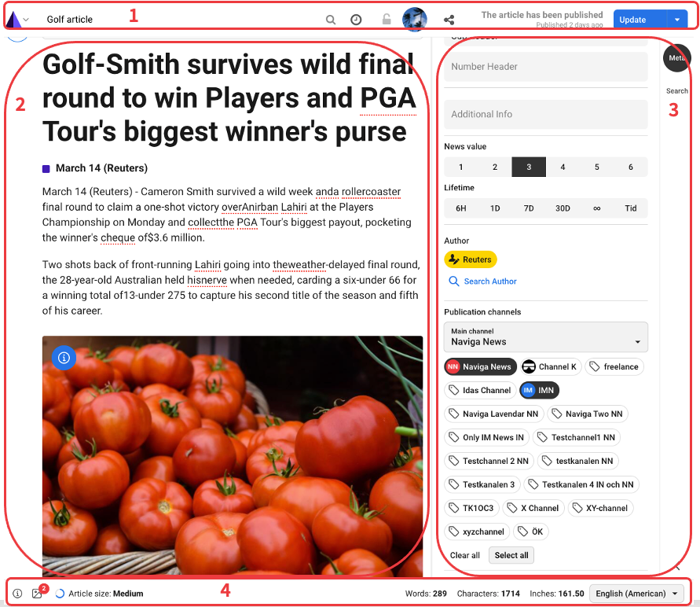Open the Meta tab in sidebar
Viewport: 700px width, 607px height.
[676, 57]
